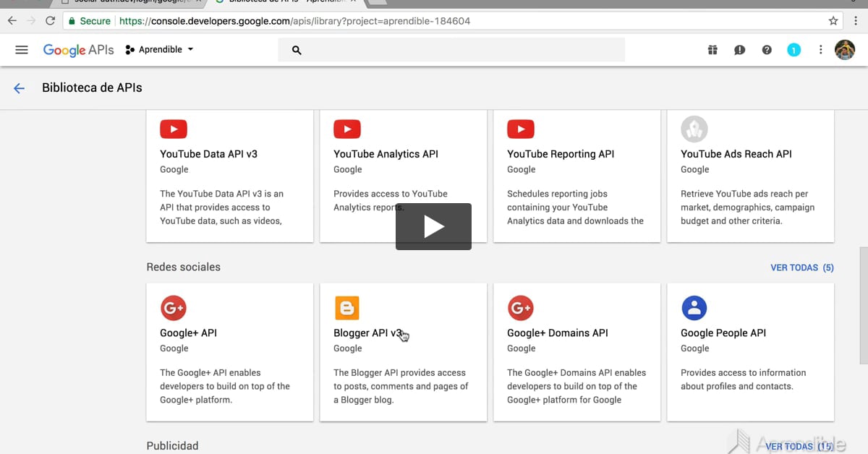Open YouTube Analytics API title
The image size is (868, 454).
[x=386, y=154]
